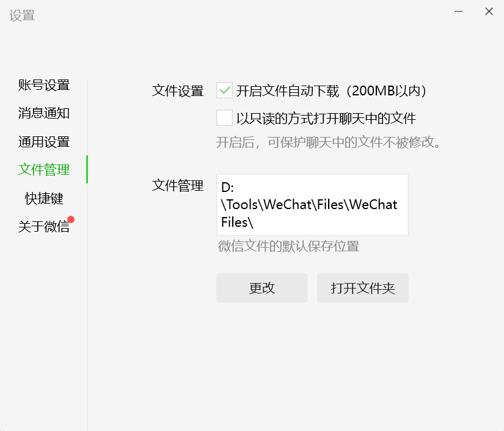Click the 文件设置 section label

pyautogui.click(x=177, y=90)
